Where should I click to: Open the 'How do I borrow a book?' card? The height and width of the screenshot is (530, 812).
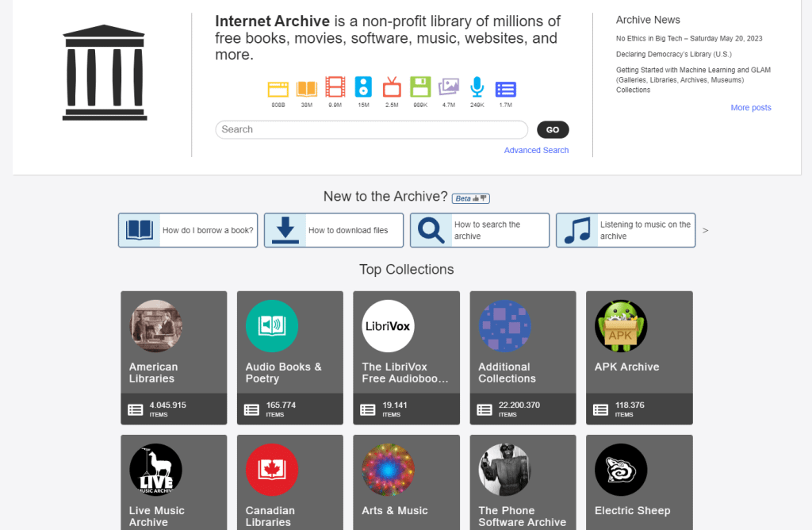point(187,230)
